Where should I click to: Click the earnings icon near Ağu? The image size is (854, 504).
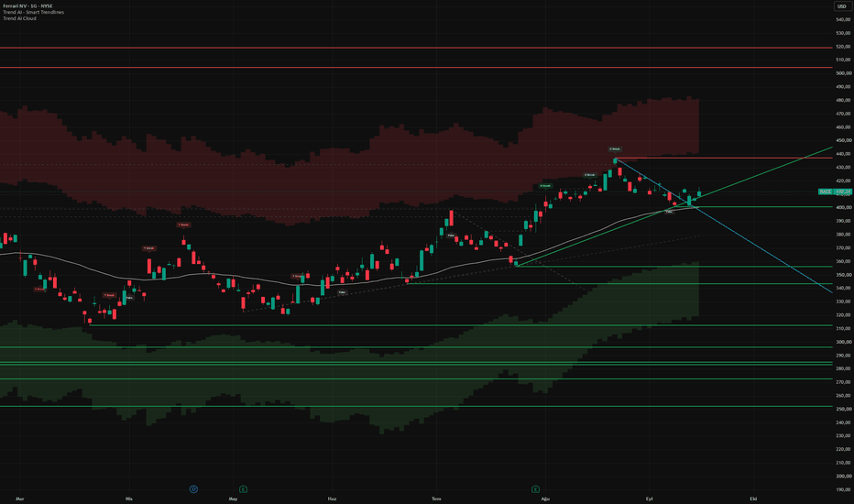(535, 489)
